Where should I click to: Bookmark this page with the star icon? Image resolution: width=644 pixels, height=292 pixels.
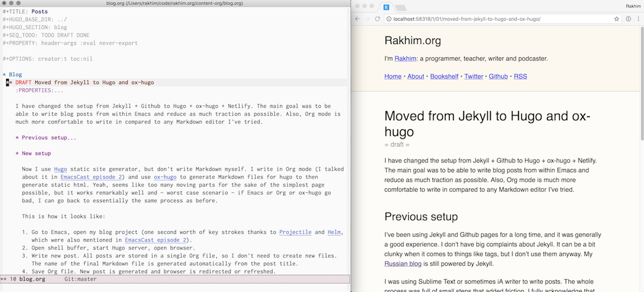pos(617,19)
